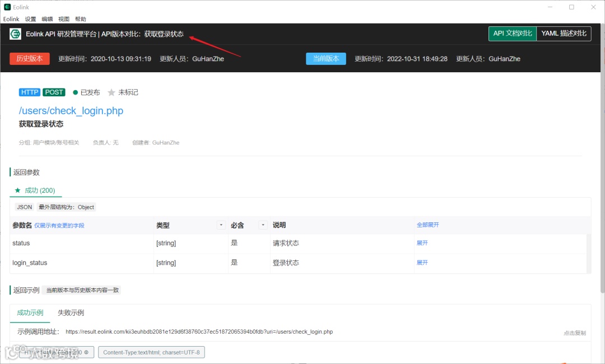The image size is (605, 364).
Task: Click the HTTP protocol badge
Action: coord(29,92)
